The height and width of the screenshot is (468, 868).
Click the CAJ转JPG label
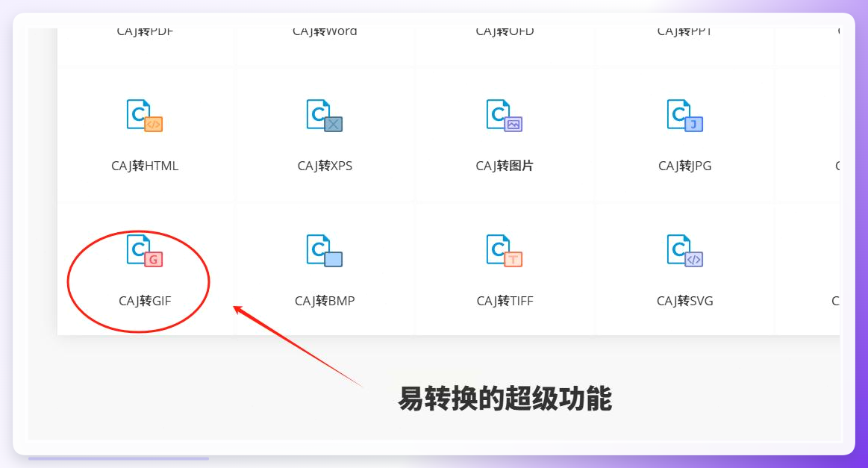pyautogui.click(x=684, y=166)
